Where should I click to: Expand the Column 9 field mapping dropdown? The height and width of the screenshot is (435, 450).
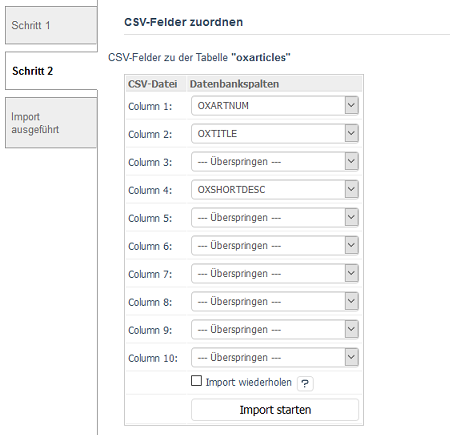[275, 330]
